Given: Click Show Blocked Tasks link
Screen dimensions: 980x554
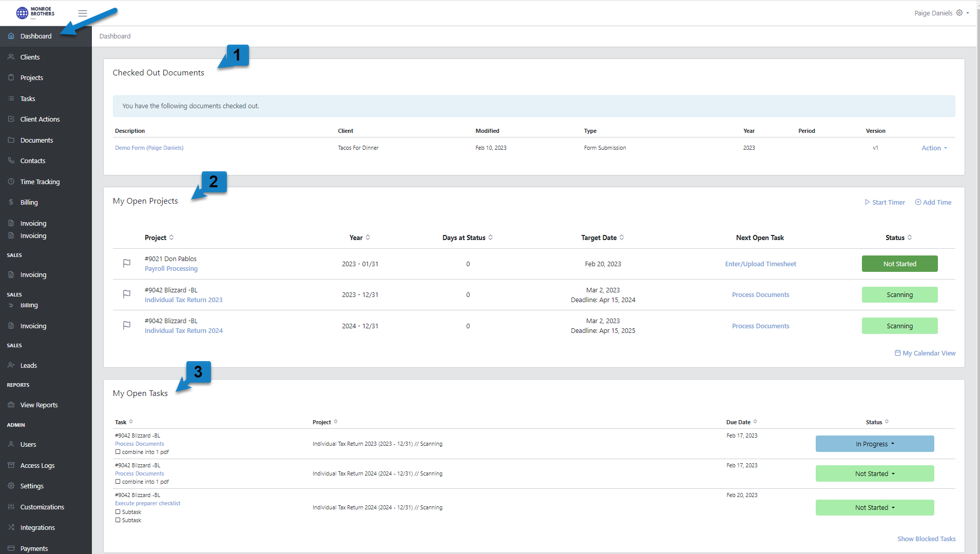Looking at the screenshot, I should (926, 539).
